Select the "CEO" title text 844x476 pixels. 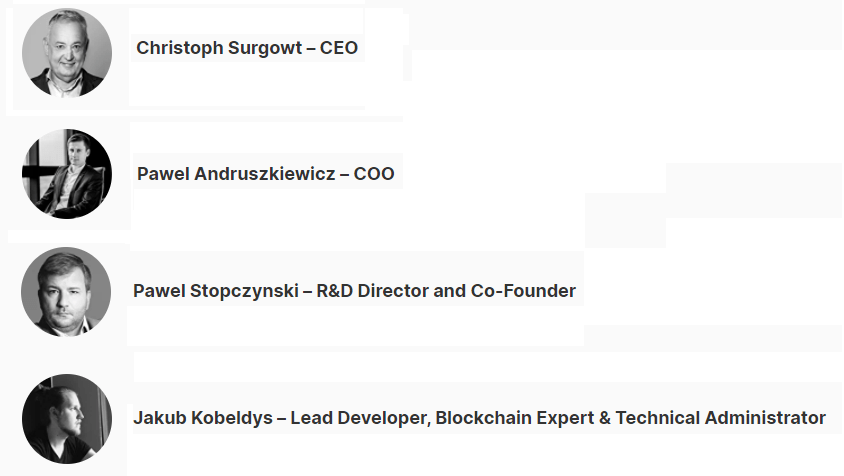coord(339,48)
